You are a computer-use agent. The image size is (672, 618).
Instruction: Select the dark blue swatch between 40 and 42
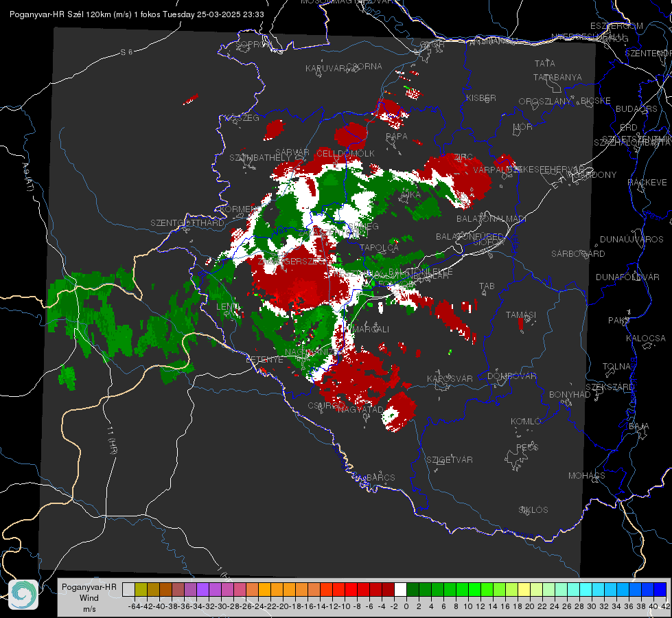tap(660, 589)
